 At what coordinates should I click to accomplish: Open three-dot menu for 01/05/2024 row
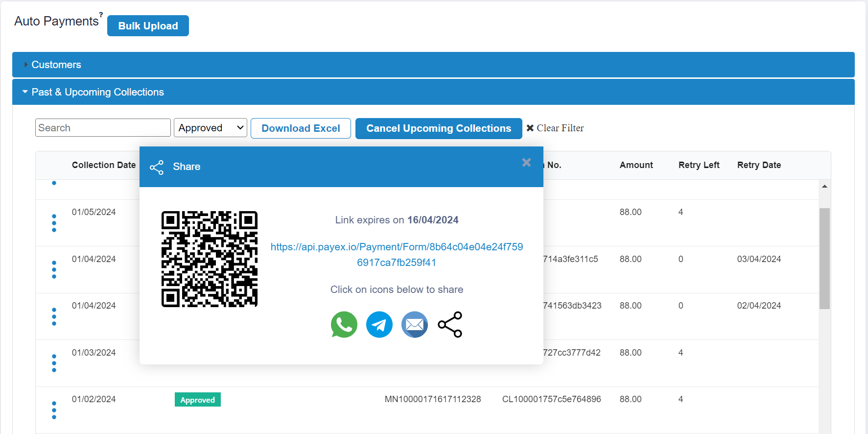(x=54, y=223)
